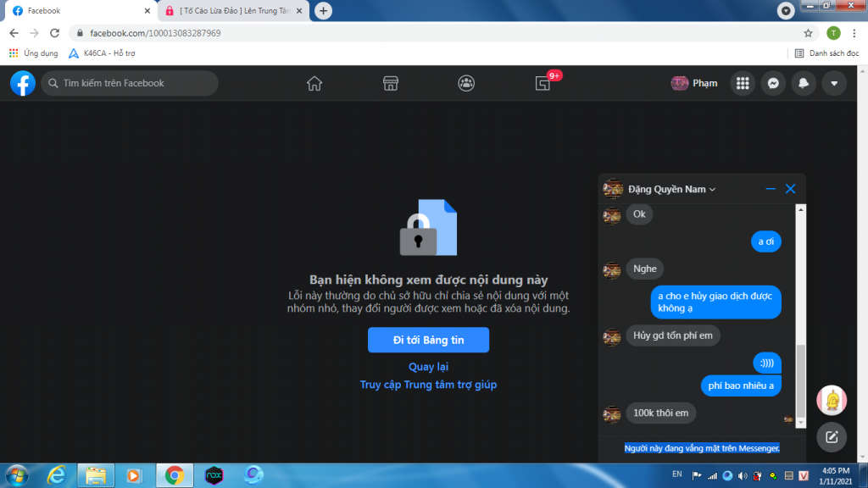Open the Groups icon
The image size is (868, 488).
pyautogui.click(x=466, y=83)
